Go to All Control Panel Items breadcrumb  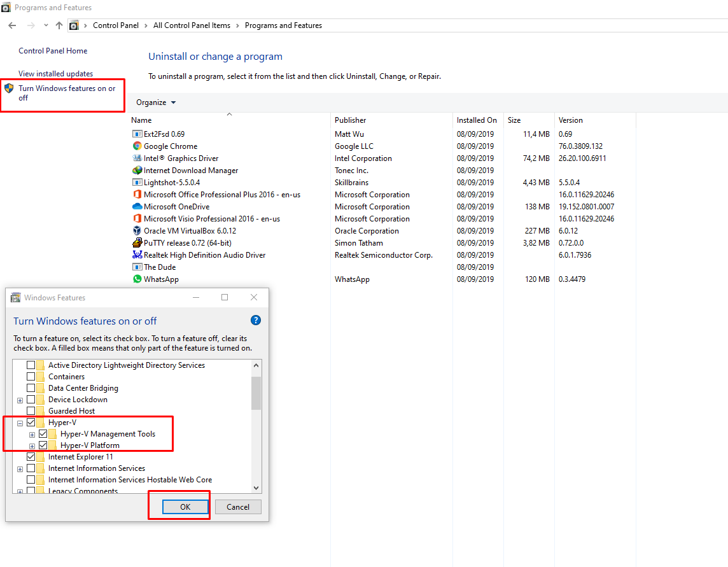point(192,25)
